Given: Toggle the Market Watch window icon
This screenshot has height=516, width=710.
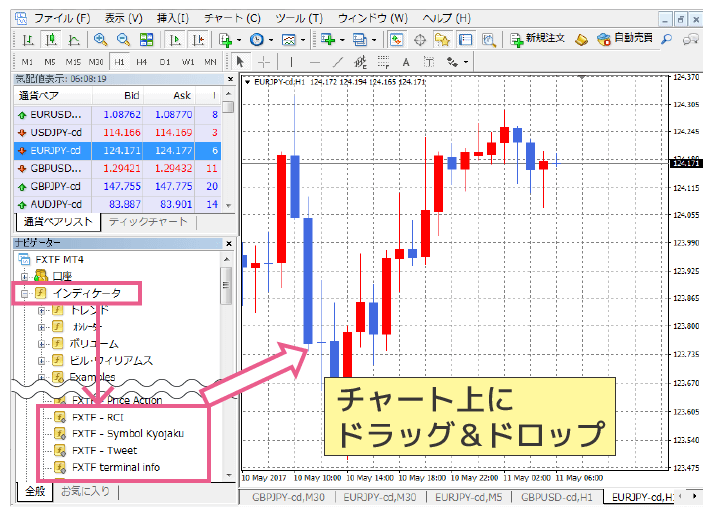Looking at the screenshot, I should point(397,40).
